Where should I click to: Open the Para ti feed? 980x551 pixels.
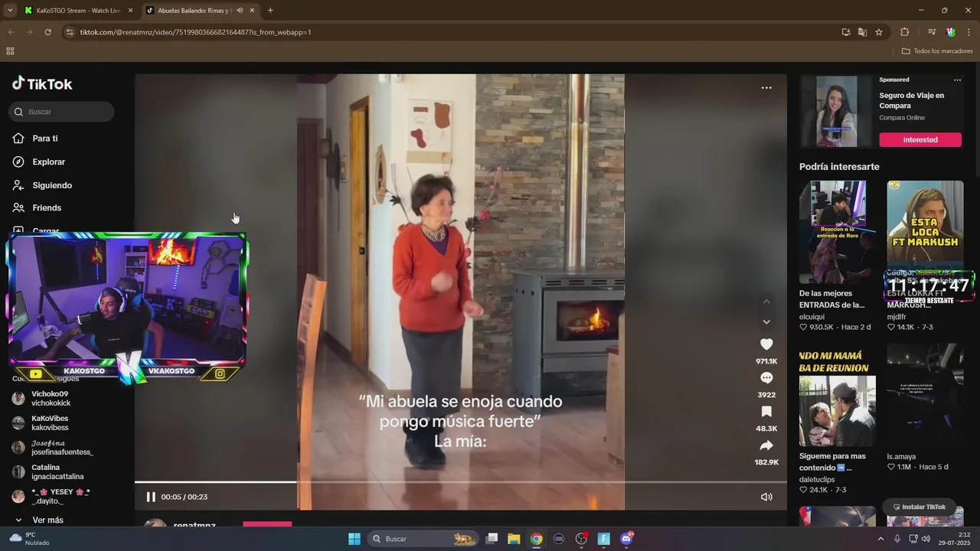click(35, 139)
